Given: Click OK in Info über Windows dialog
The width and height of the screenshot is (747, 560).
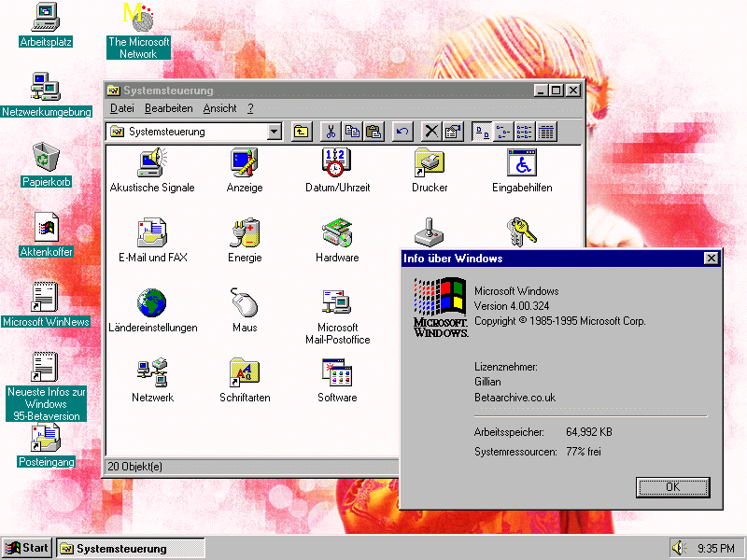Looking at the screenshot, I should (x=672, y=487).
